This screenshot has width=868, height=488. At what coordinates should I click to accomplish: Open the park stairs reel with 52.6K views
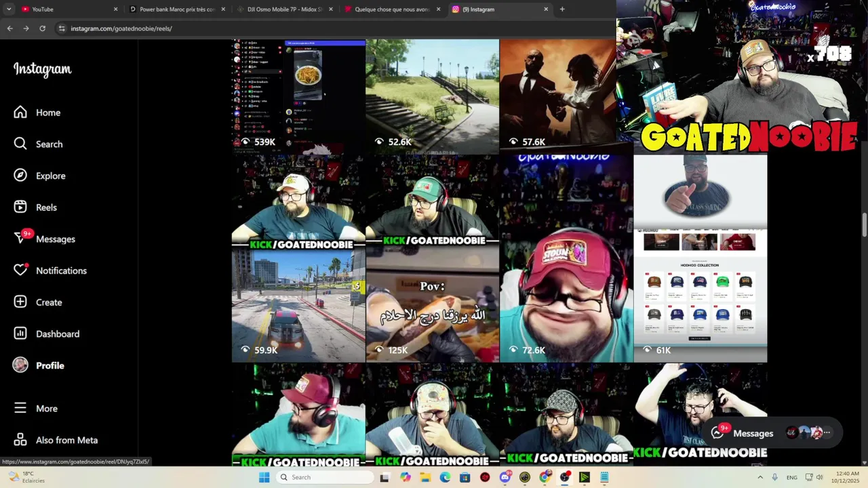click(432, 96)
